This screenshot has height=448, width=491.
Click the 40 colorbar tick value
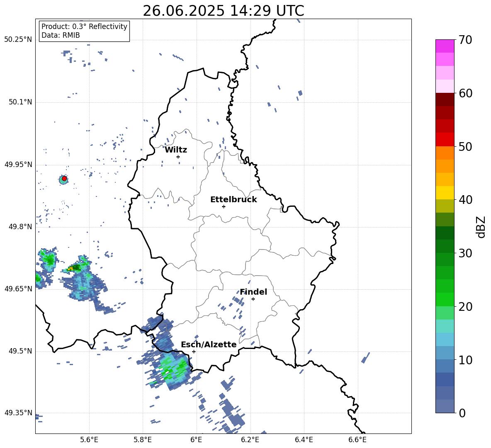click(x=465, y=200)
